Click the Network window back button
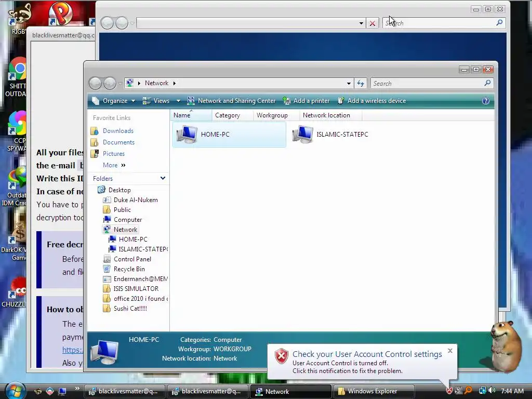The image size is (532, 399). [x=96, y=83]
